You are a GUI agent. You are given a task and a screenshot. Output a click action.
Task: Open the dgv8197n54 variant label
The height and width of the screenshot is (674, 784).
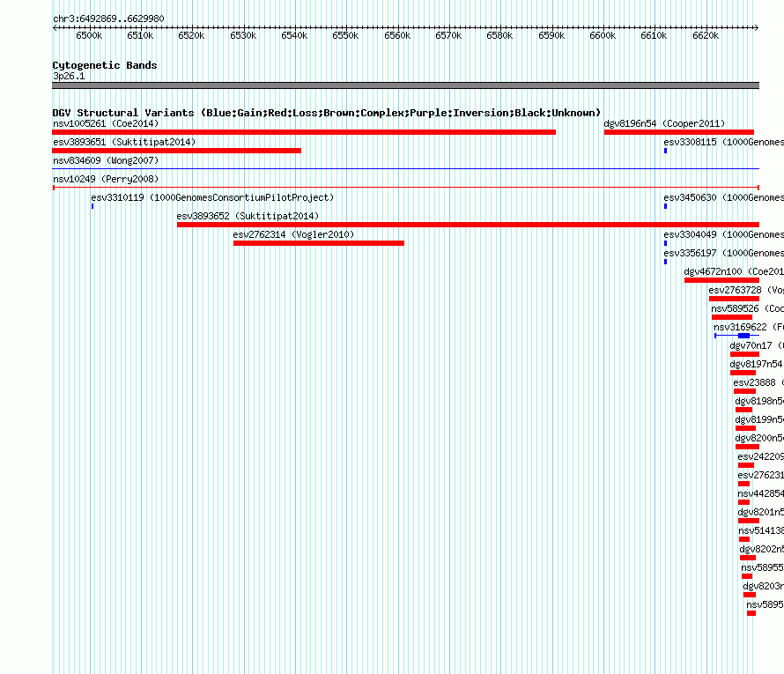[x=756, y=364]
